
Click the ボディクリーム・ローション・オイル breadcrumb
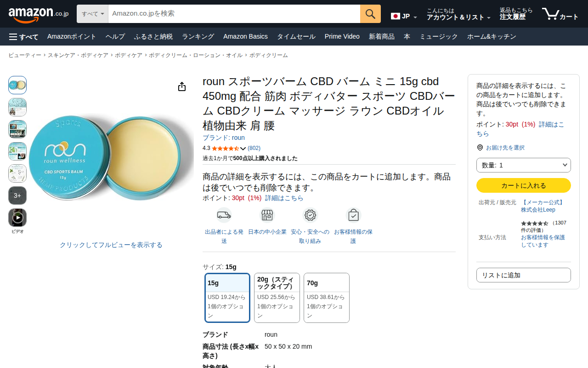tap(196, 55)
